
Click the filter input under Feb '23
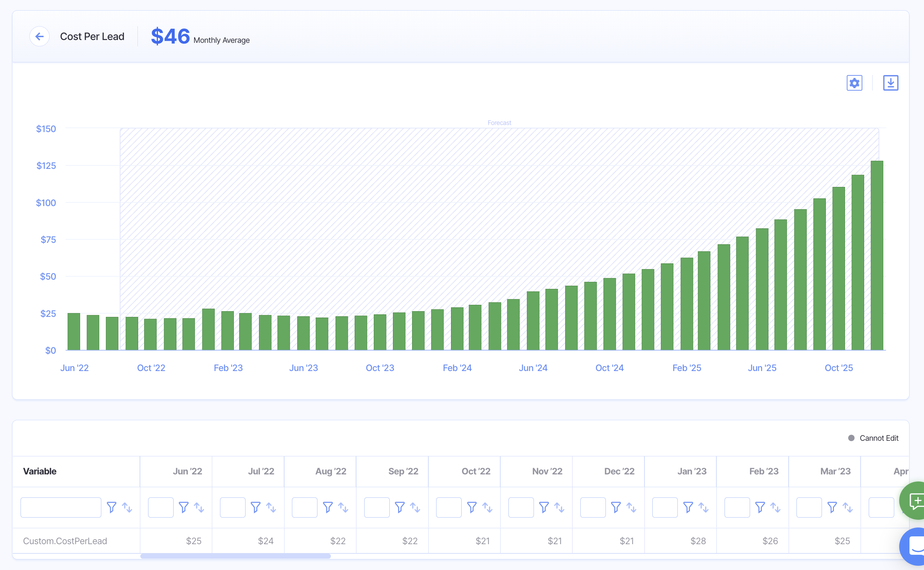coord(737,507)
